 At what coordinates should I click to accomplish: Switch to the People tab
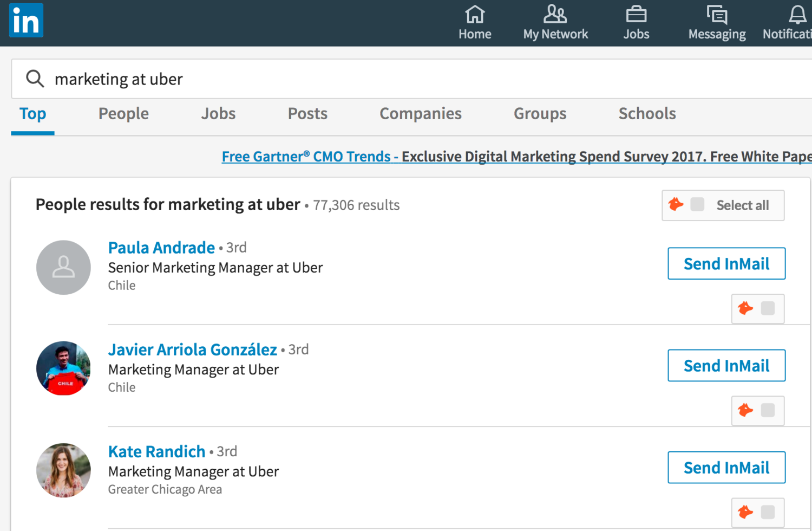pyautogui.click(x=123, y=114)
